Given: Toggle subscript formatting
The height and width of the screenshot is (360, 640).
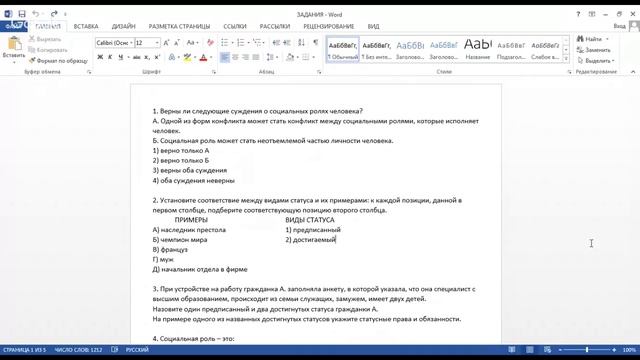Looking at the screenshot, I should (x=147, y=57).
